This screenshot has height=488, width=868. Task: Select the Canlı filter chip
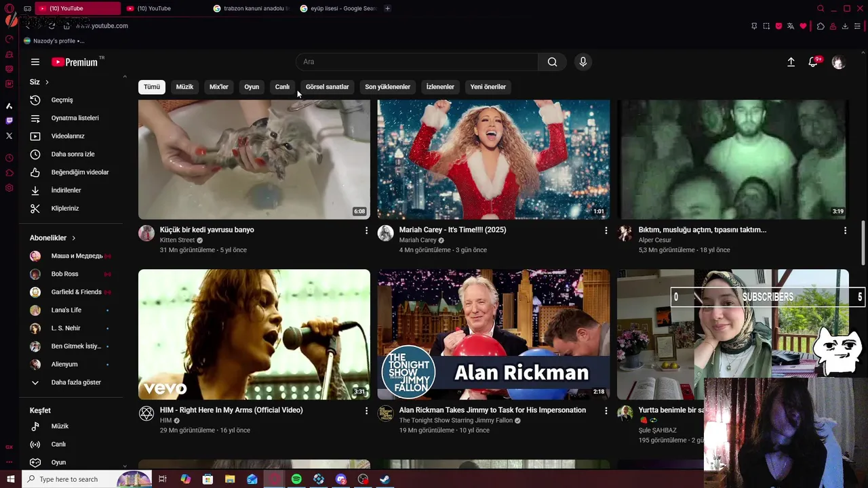(282, 87)
